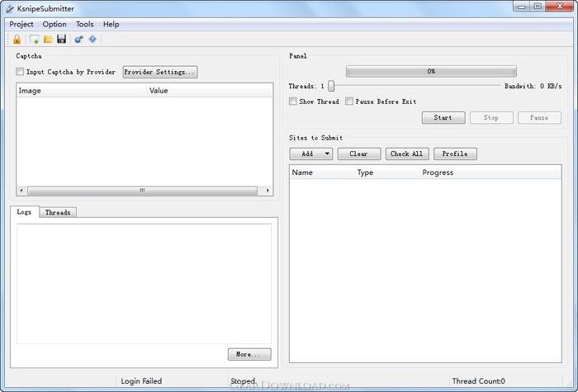
Task: Enable Input Captcha by Provider checkbox
Action: point(20,72)
